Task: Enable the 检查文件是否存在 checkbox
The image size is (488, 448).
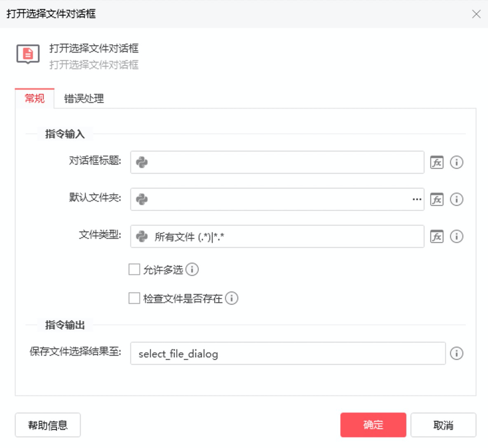Action: (x=134, y=298)
